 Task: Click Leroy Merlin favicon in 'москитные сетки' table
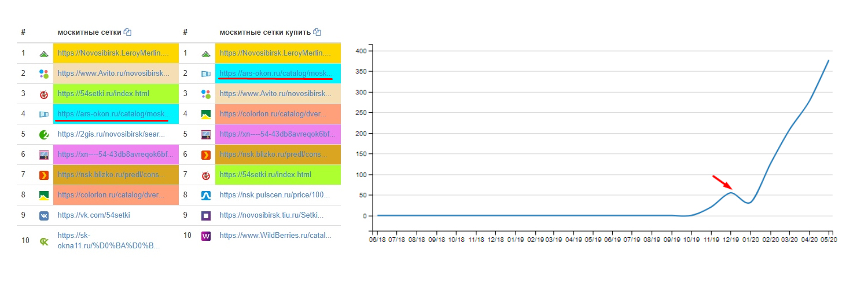click(44, 53)
